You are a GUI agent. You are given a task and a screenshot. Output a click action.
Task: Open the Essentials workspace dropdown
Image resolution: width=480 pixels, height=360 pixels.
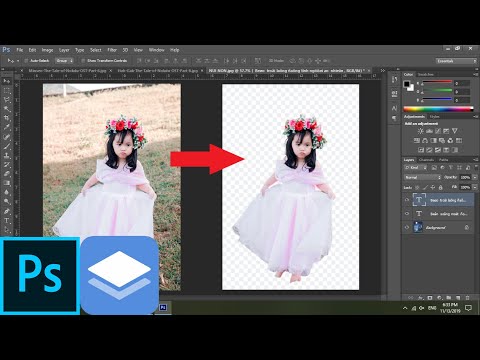456,61
